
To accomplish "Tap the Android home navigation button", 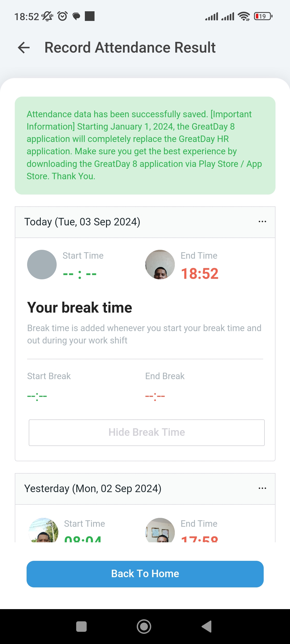I will point(144,627).
